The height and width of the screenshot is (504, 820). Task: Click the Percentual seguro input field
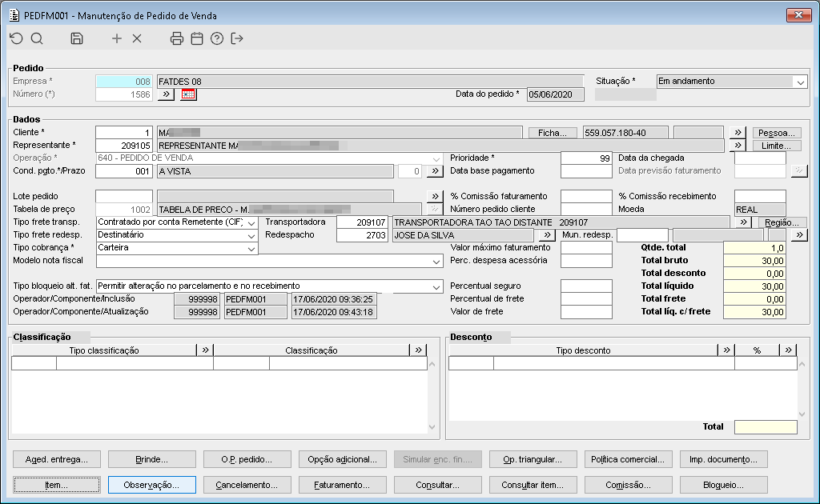(x=586, y=286)
